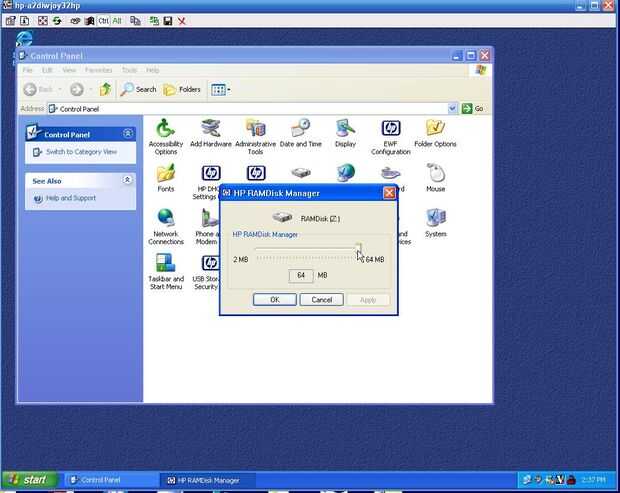The width and height of the screenshot is (620, 493).
Task: Click the Alt key button in viewer toolbar
Action: pyautogui.click(x=117, y=21)
